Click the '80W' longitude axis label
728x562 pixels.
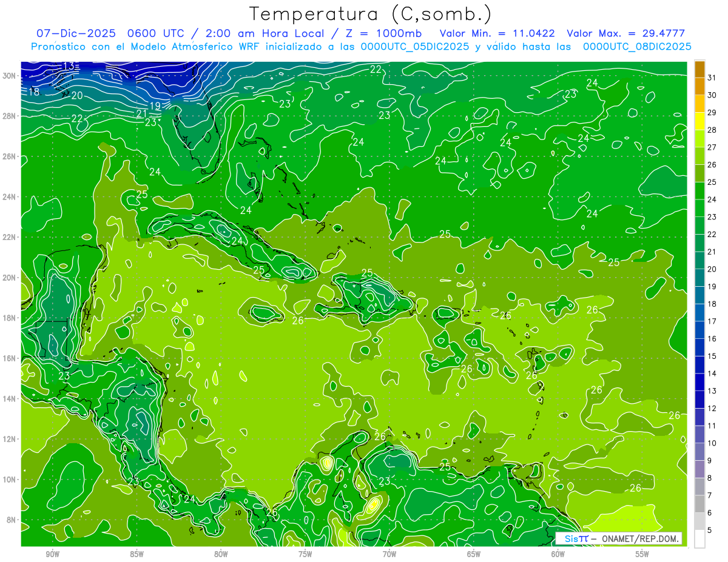pos(221,554)
